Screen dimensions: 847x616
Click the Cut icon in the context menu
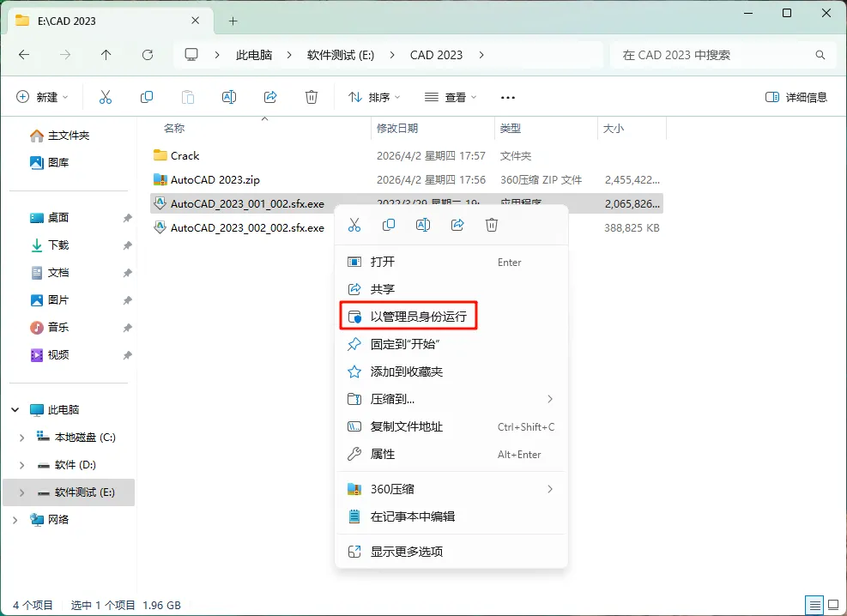(354, 225)
